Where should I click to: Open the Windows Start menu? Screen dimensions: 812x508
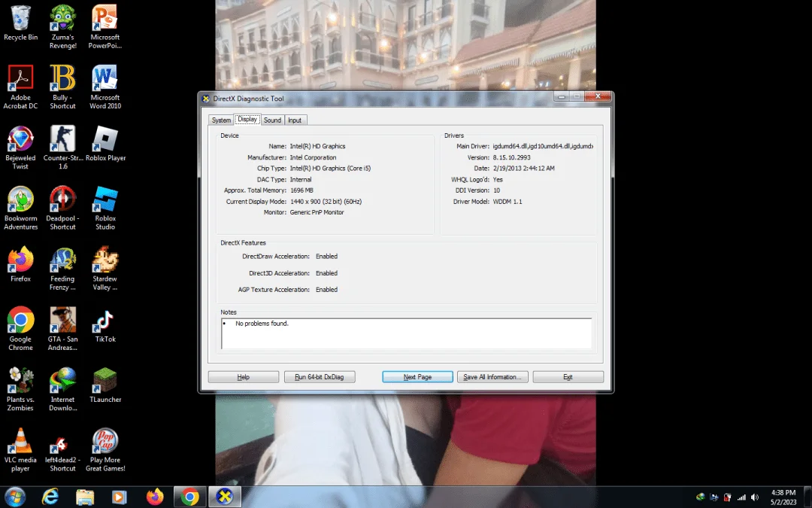[x=14, y=497]
